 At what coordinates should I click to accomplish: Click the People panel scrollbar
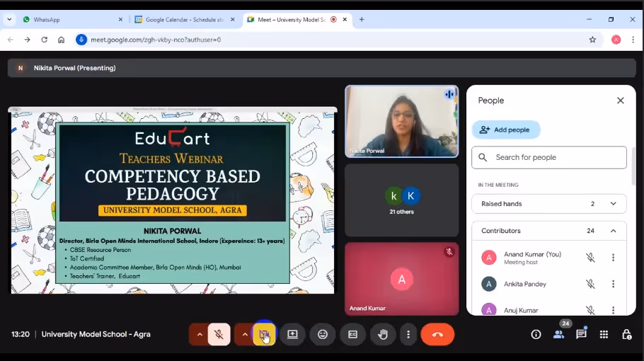633,166
